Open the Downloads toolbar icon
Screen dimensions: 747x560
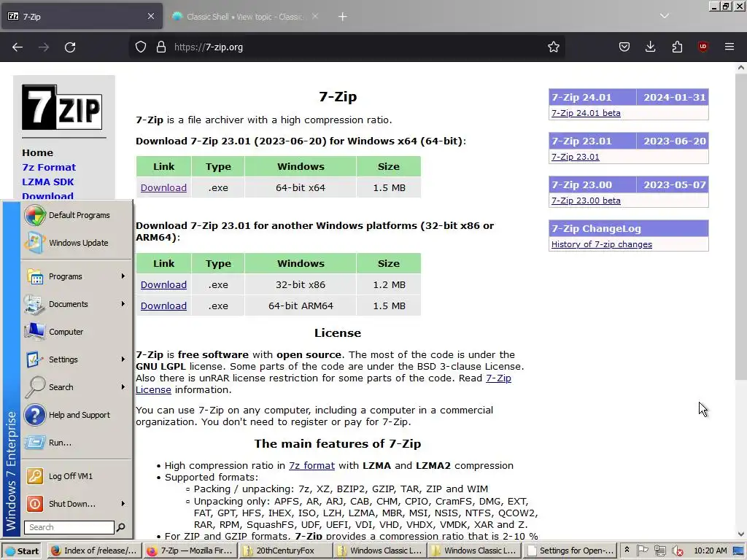[650, 47]
